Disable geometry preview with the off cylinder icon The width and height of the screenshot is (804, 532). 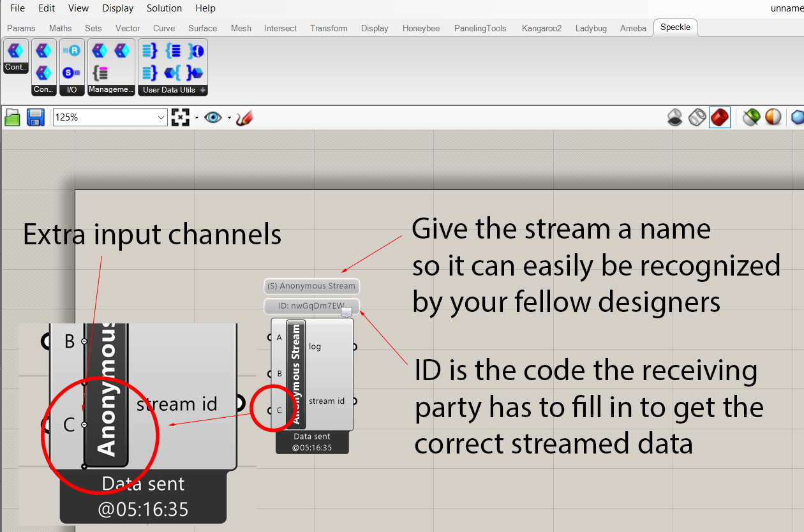pyautogui.click(x=674, y=116)
